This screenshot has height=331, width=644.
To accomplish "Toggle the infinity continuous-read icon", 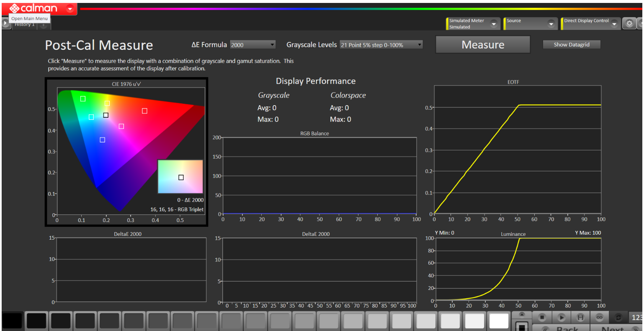I will pyautogui.click(x=600, y=318).
